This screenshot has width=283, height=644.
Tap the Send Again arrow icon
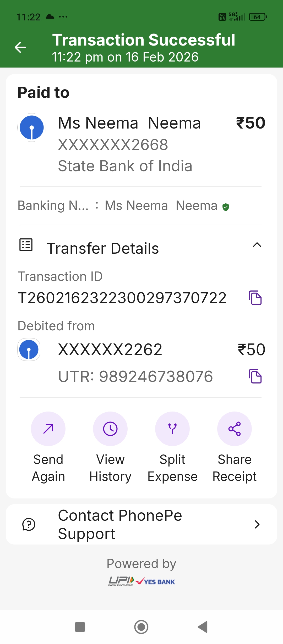(48, 429)
